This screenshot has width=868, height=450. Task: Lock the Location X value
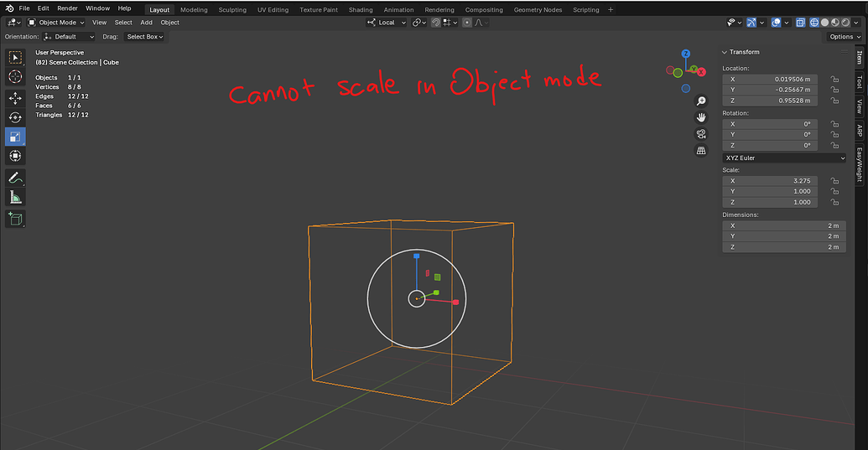pos(834,79)
